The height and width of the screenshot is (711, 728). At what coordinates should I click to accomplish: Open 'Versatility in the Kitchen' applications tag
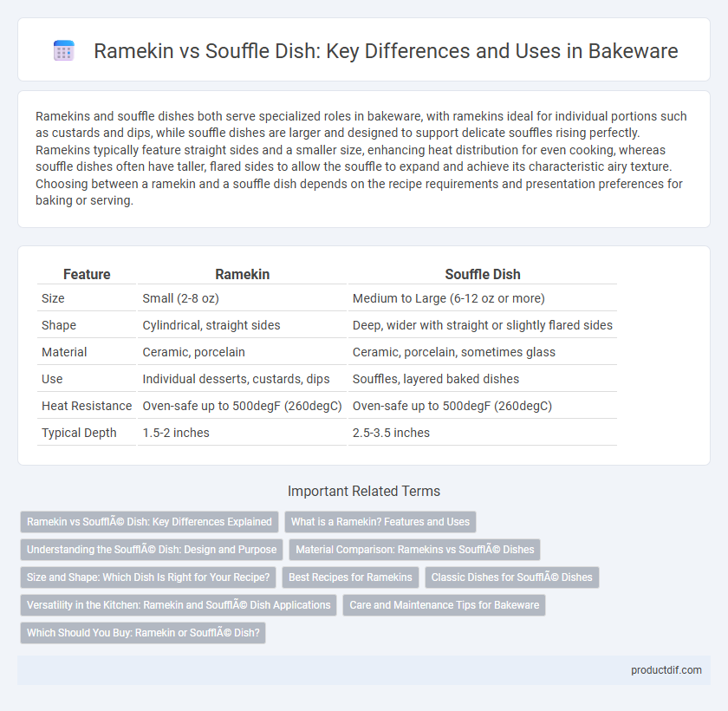pos(179,605)
